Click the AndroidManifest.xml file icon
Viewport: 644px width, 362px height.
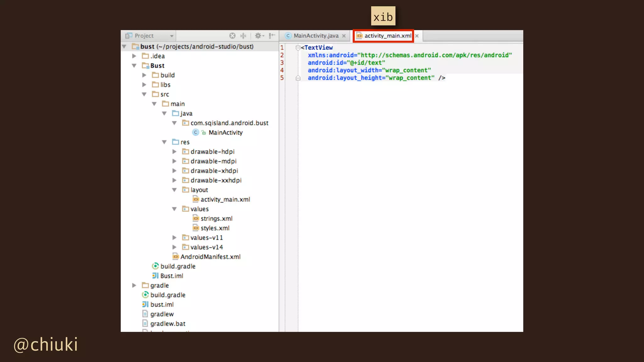[175, 257]
